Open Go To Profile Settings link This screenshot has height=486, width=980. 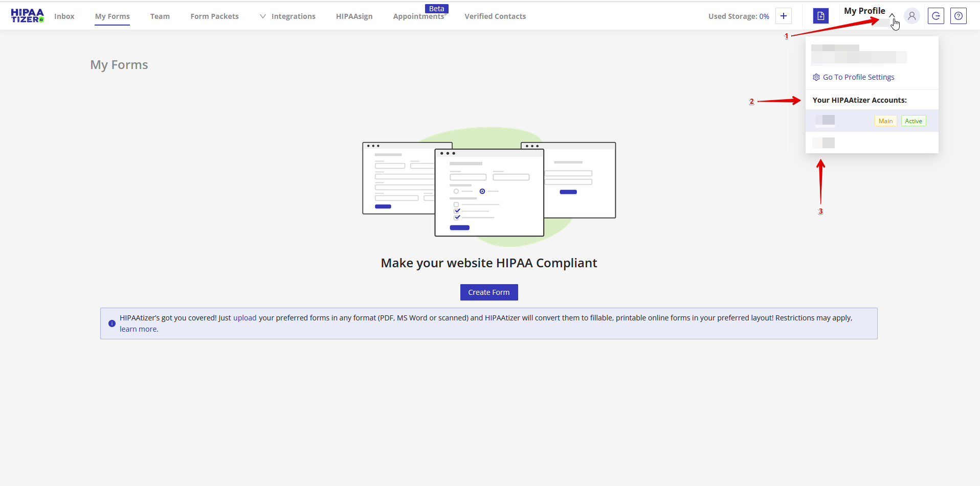[858, 77]
